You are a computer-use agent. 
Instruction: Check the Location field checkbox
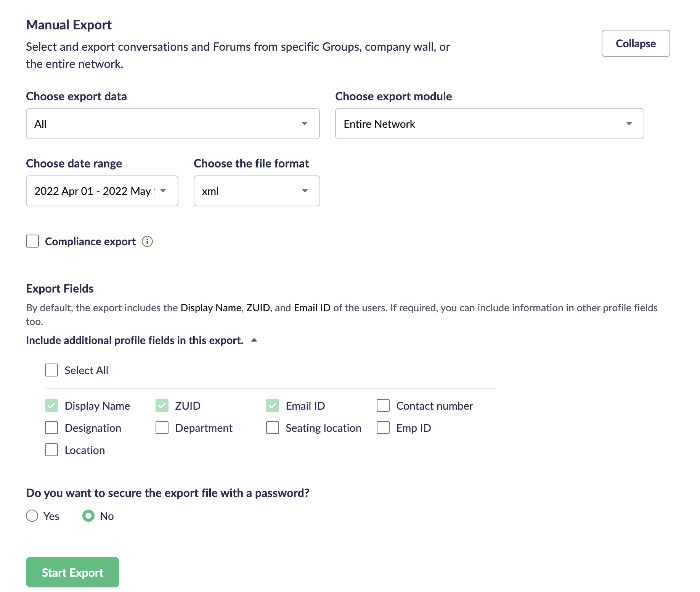51,450
